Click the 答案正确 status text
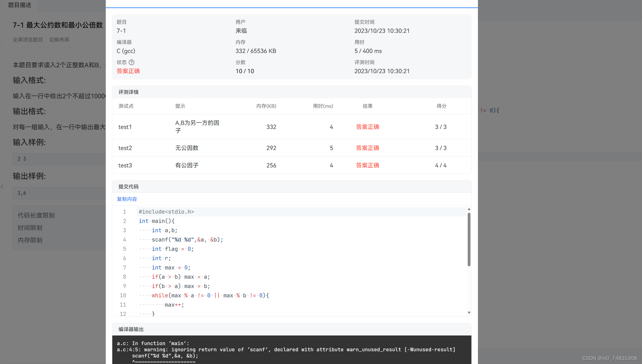642x364 pixels. (128, 71)
